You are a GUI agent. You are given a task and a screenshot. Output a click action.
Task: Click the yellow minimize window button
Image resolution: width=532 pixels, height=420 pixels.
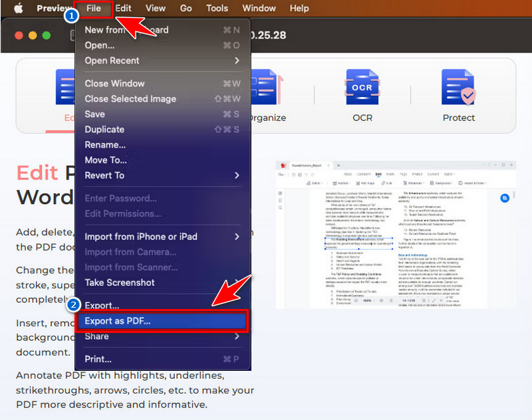[x=33, y=35]
